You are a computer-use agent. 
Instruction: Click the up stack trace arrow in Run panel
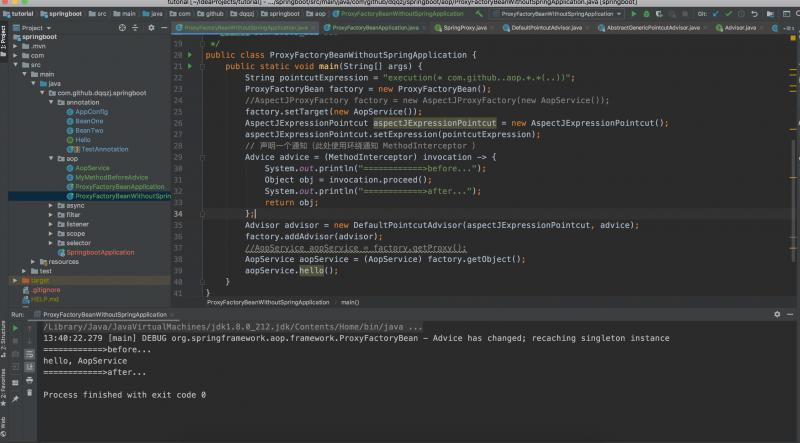tap(29, 328)
